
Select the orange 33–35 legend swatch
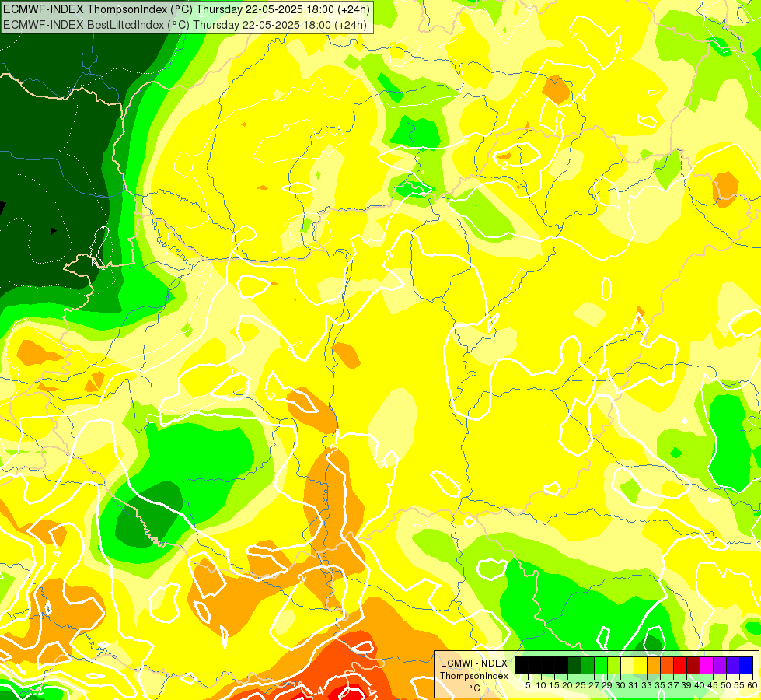tap(654, 665)
